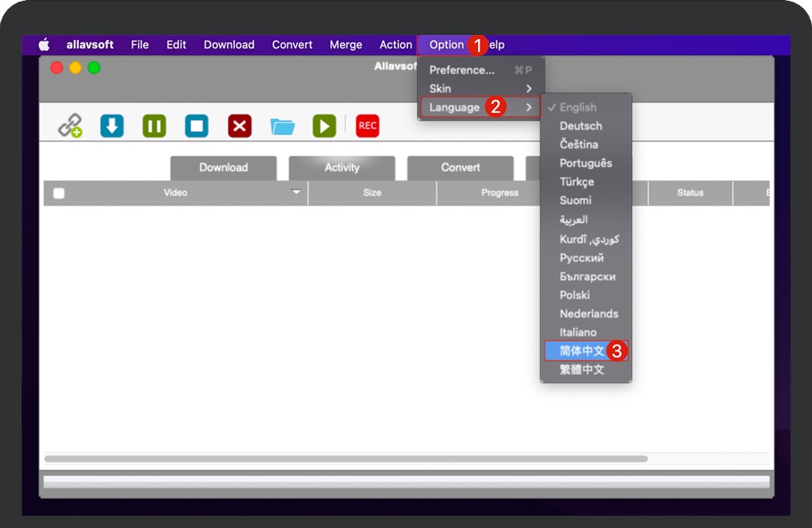The height and width of the screenshot is (528, 812).
Task: Select Kurdî language
Action: click(x=585, y=239)
